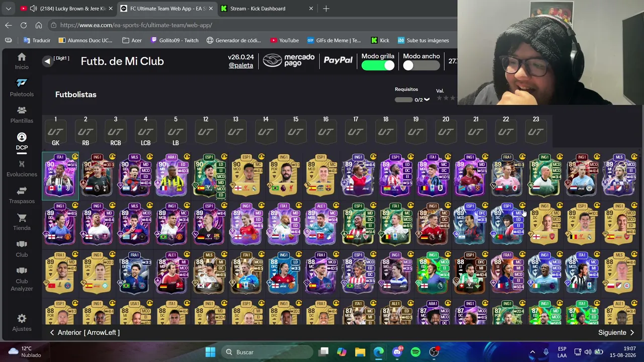
Task: Click the microphone icon in system tray
Action: tap(546, 352)
